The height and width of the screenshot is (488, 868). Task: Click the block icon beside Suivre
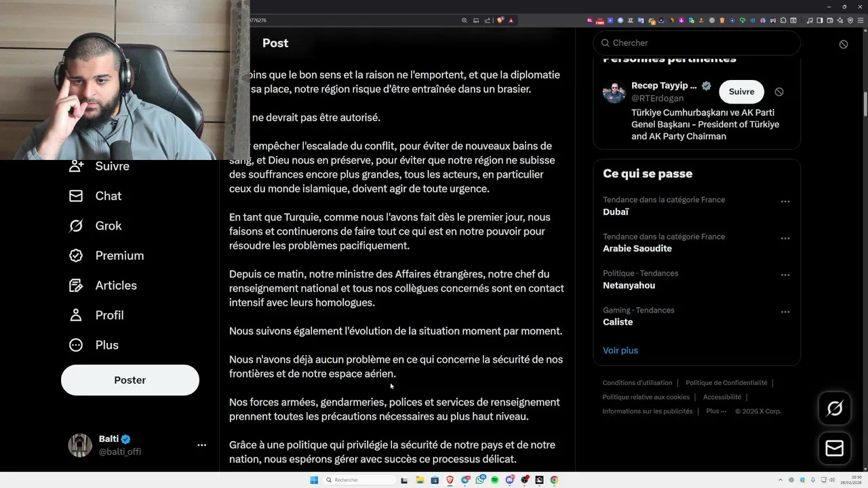click(x=779, y=91)
